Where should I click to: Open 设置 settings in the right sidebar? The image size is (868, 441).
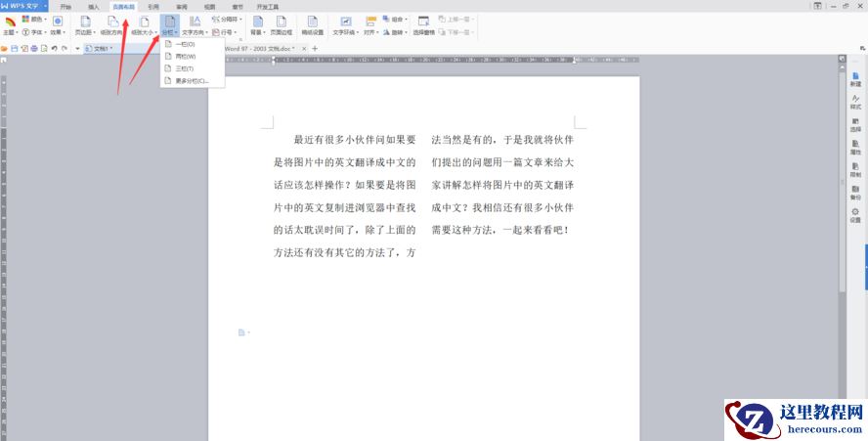(856, 215)
